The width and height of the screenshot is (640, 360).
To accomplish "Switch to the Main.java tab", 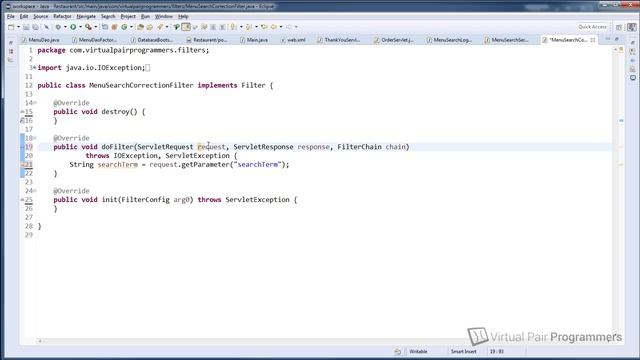I will click(254, 40).
